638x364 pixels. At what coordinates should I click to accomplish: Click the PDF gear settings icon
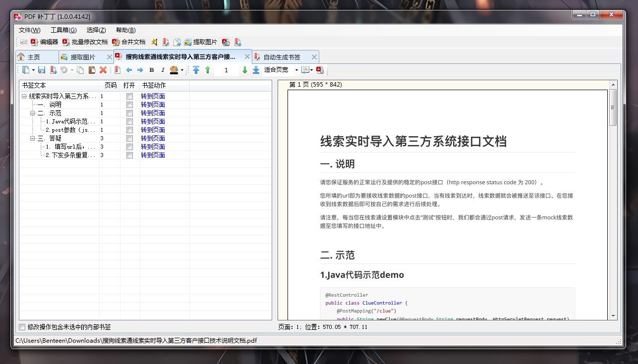320,70
